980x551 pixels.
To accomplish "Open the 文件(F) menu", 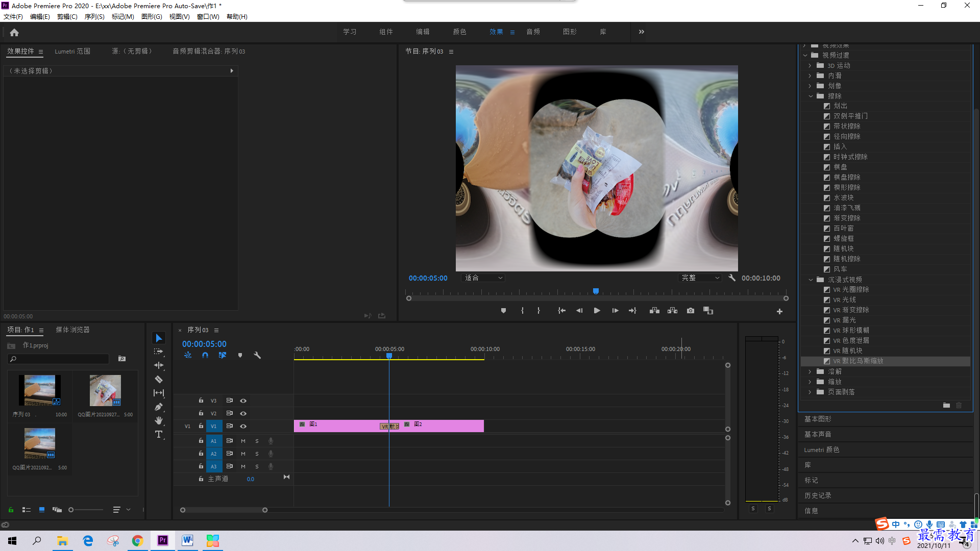I will click(x=13, y=17).
